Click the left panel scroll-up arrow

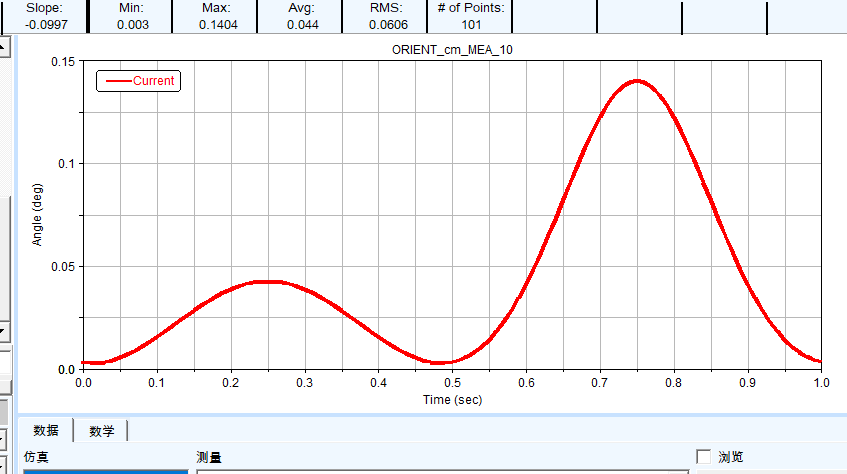coord(4,46)
